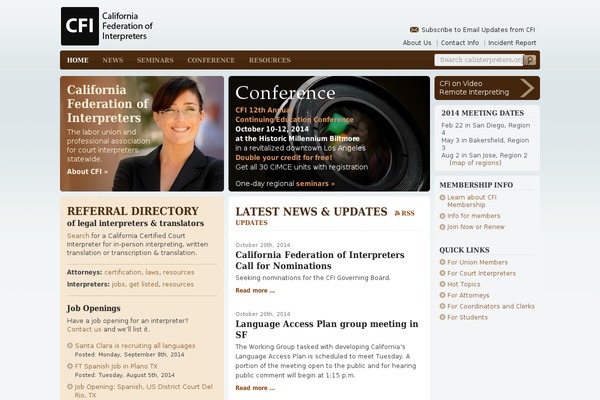The height and width of the screenshot is (400, 600).
Task: Click the RSS feed icon
Action: (x=397, y=213)
